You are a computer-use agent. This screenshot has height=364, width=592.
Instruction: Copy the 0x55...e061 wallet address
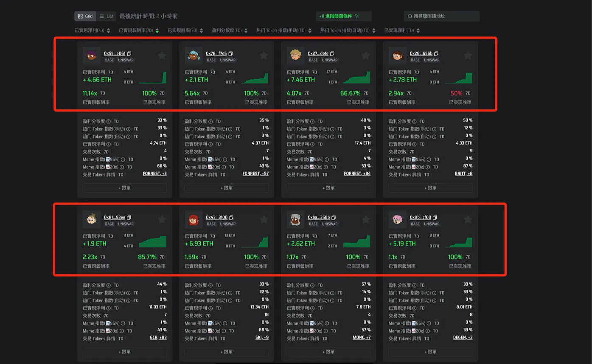129,54
